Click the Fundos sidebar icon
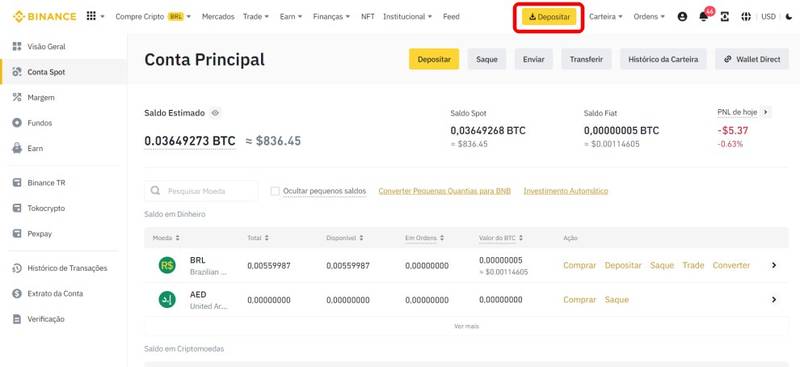The image size is (800, 367). (17, 123)
